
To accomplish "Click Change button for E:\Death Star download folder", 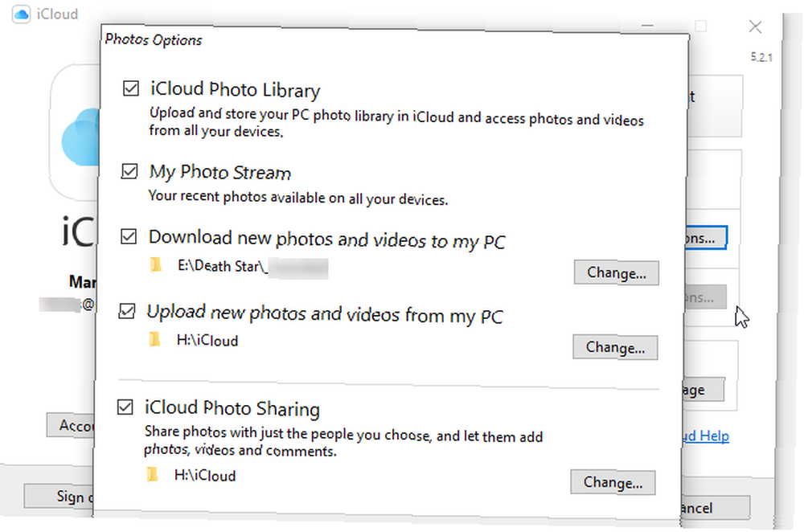I will pyautogui.click(x=617, y=272).
